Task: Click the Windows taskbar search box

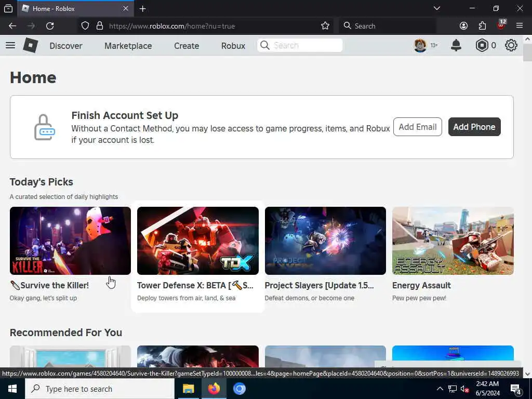Action: [x=99, y=389]
